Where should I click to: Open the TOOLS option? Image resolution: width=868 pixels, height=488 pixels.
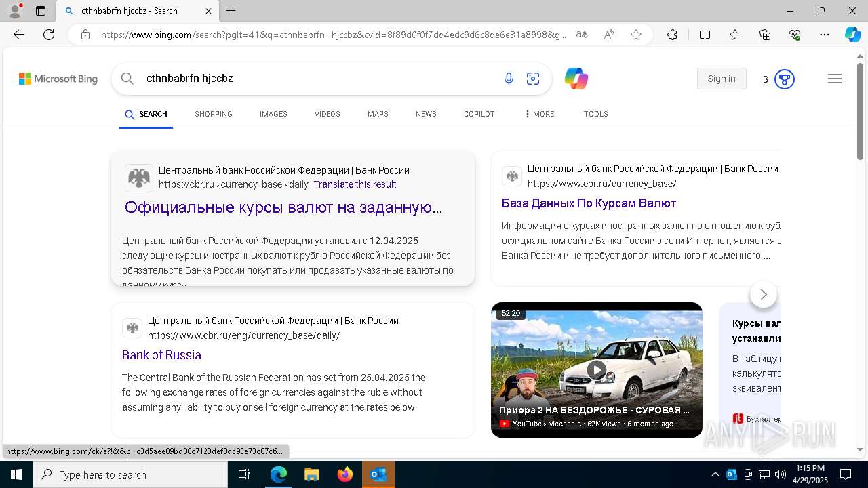(x=596, y=114)
